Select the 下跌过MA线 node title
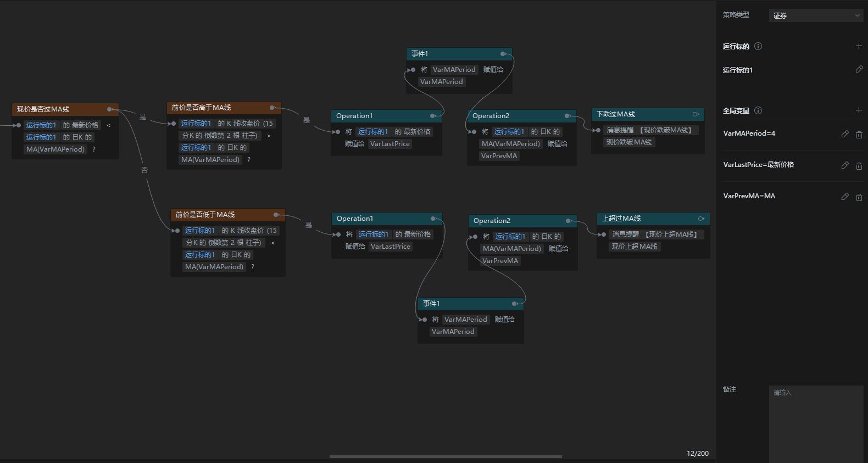Screen dimensions: 868x463 pyautogui.click(x=616, y=114)
